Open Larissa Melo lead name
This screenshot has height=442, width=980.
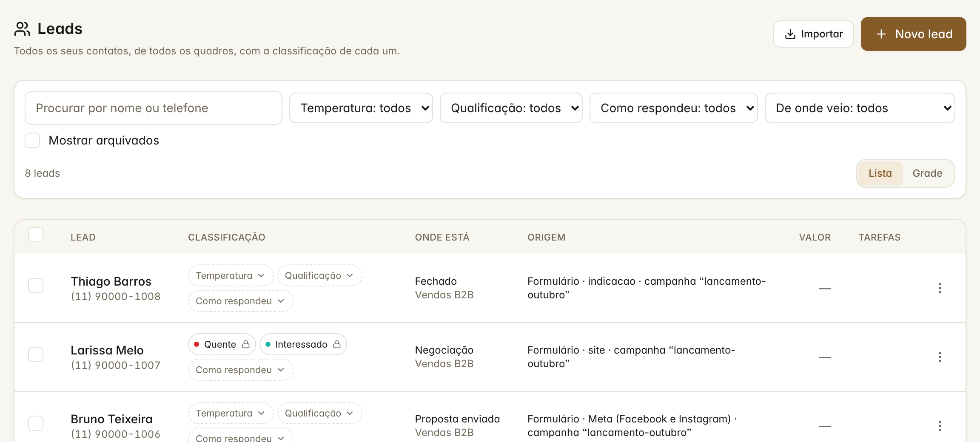pyautogui.click(x=107, y=350)
